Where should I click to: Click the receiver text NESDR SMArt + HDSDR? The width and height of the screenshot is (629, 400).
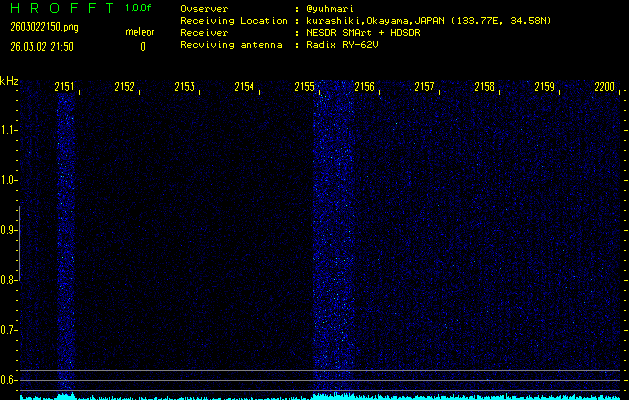(x=363, y=33)
